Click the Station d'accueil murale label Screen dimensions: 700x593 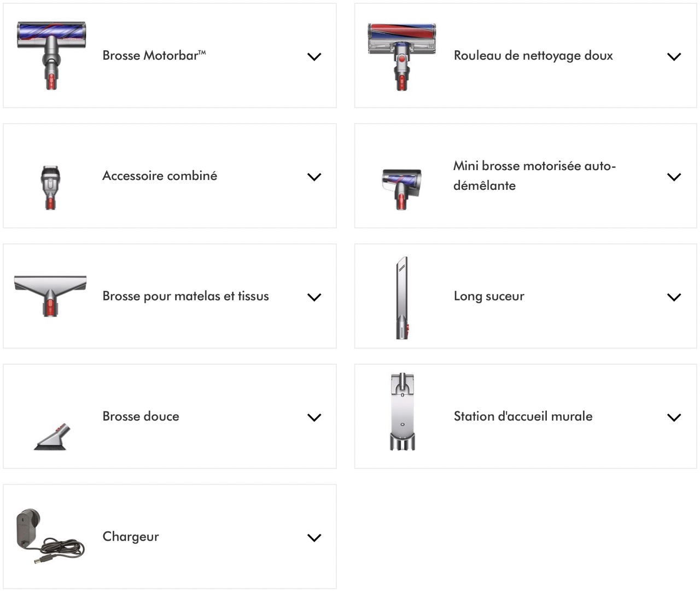point(523,416)
